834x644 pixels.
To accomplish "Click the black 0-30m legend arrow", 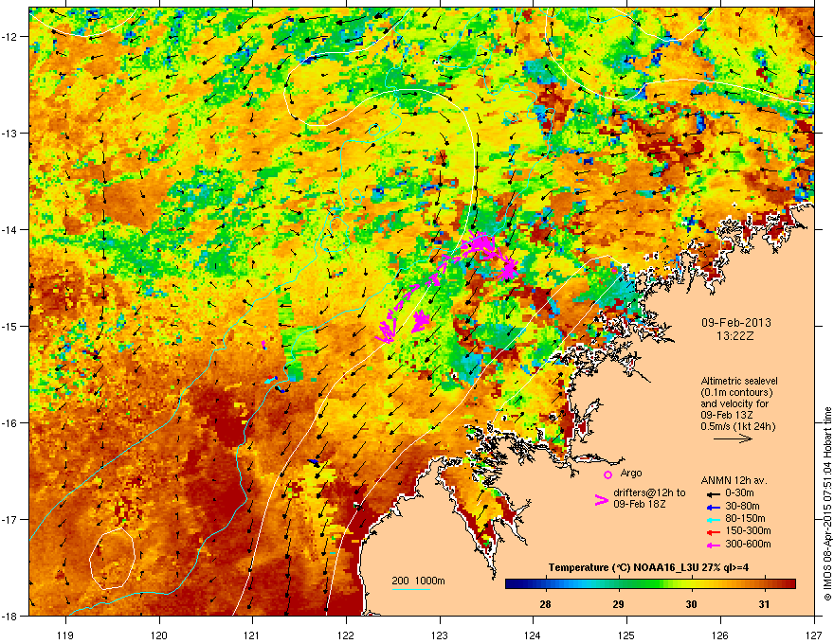I will 712,494.
